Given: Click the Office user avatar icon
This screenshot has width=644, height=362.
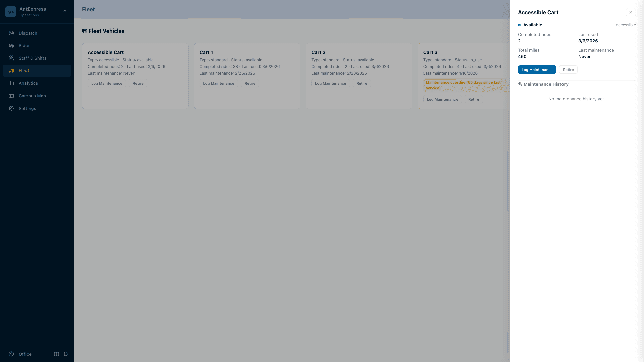Looking at the screenshot, I should 11,354.
